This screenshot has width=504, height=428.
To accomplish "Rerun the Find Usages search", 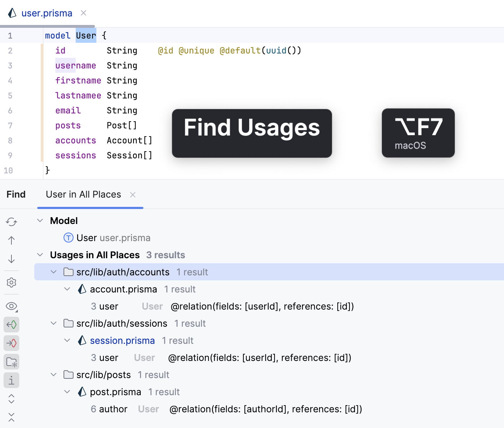I will 11,221.
